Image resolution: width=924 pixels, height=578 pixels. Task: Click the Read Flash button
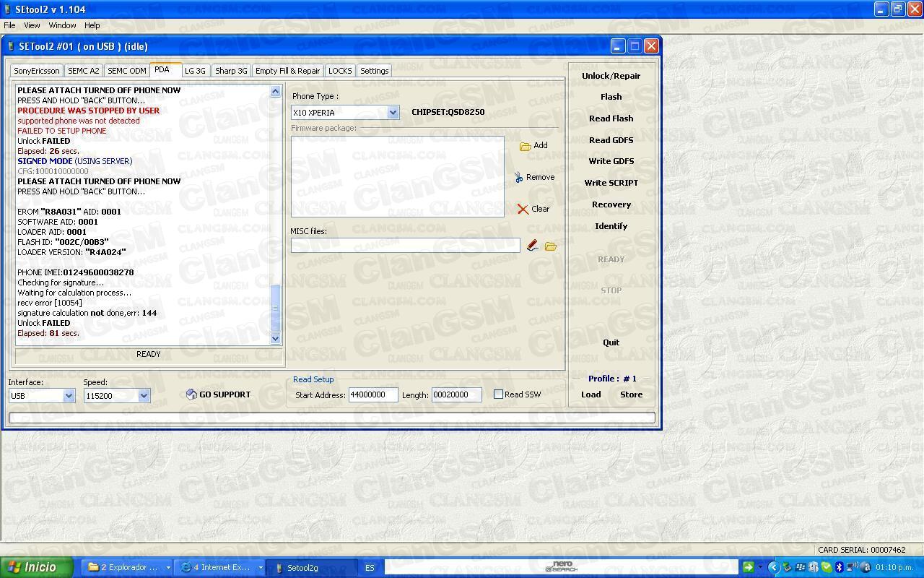[x=611, y=118]
